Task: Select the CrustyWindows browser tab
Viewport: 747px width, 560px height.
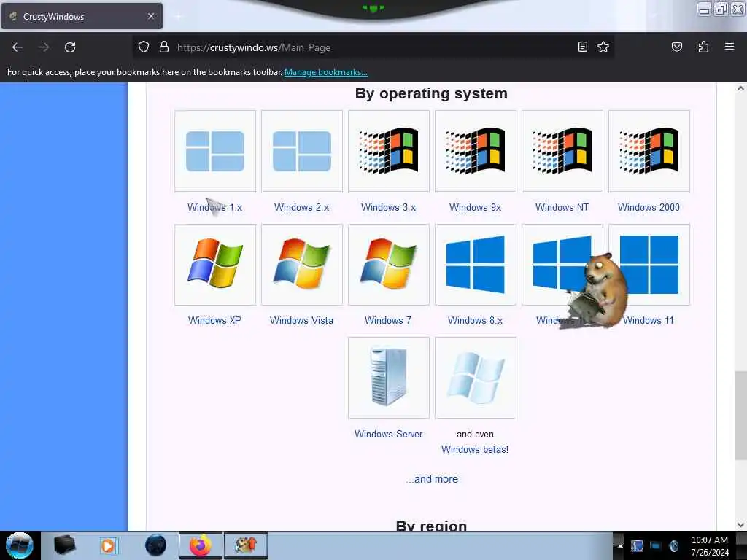Action: tap(82, 16)
